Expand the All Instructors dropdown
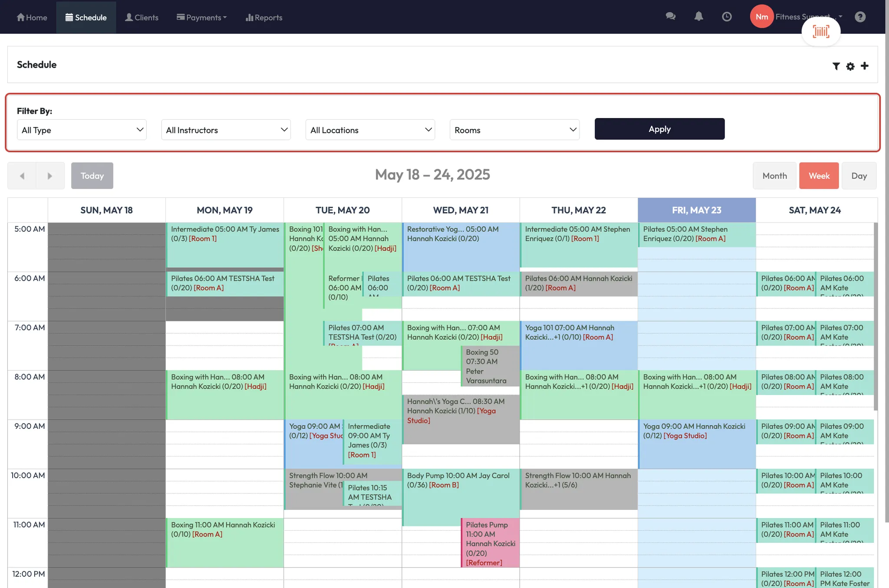Image resolution: width=889 pixels, height=588 pixels. [226, 130]
